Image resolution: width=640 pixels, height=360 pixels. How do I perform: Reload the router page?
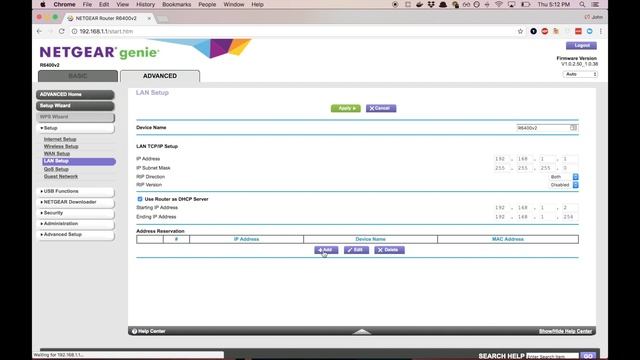point(62,31)
